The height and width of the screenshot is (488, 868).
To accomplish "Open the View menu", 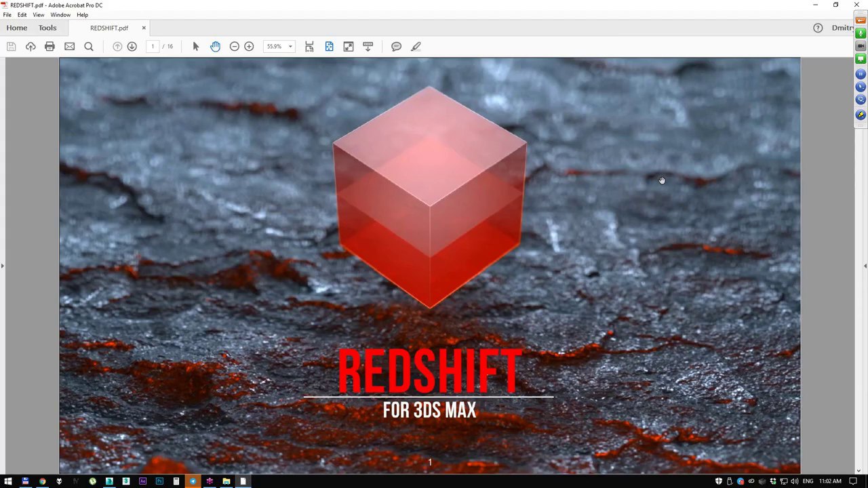I will [39, 15].
